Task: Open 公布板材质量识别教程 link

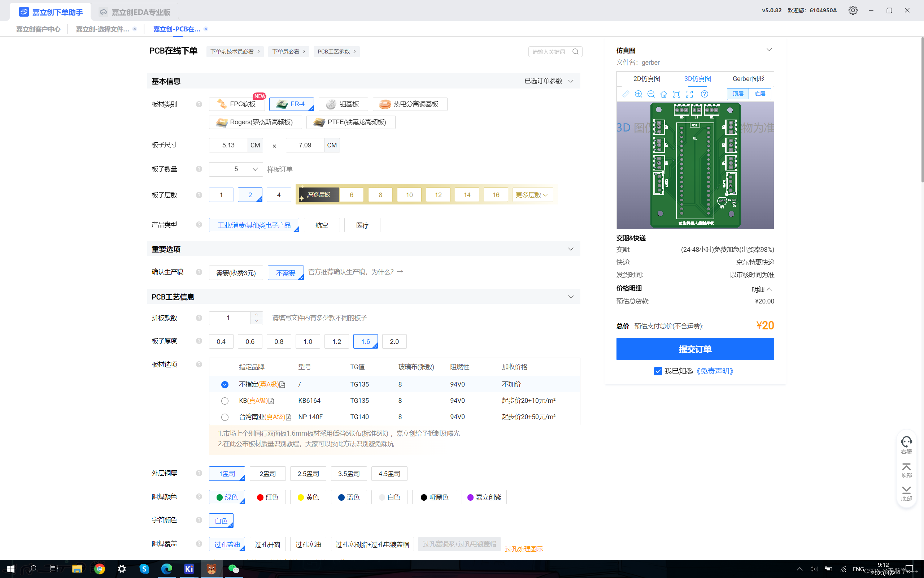Action: [268, 444]
